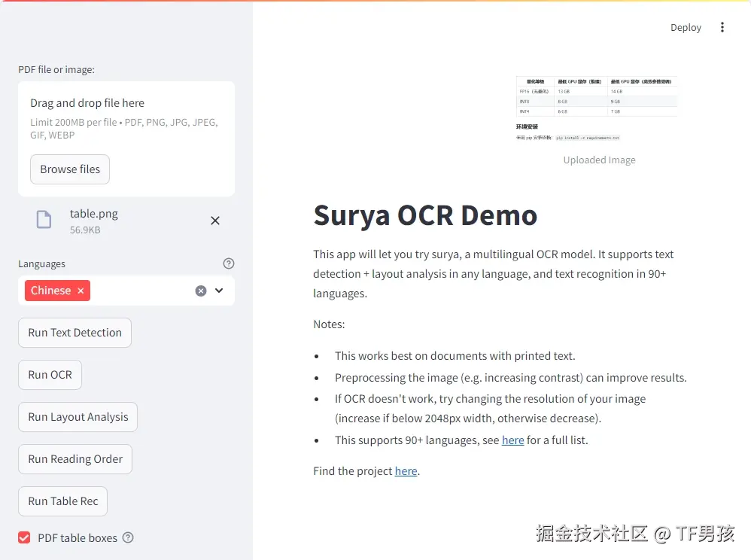Open the Languages help tooltip icon
The height and width of the screenshot is (560, 751).
pyautogui.click(x=229, y=263)
